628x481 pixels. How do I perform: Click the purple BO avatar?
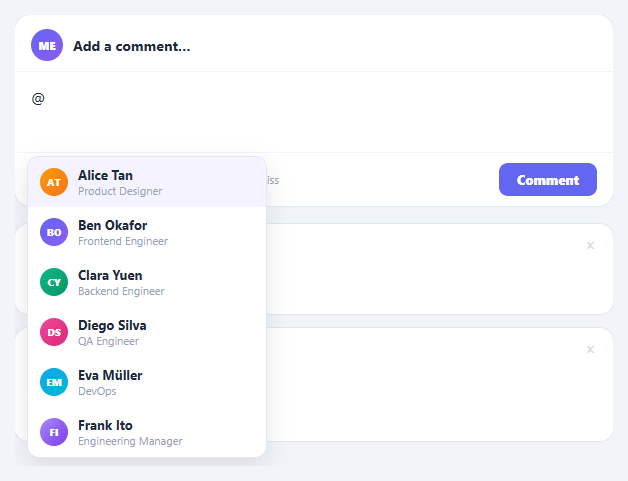tap(54, 232)
